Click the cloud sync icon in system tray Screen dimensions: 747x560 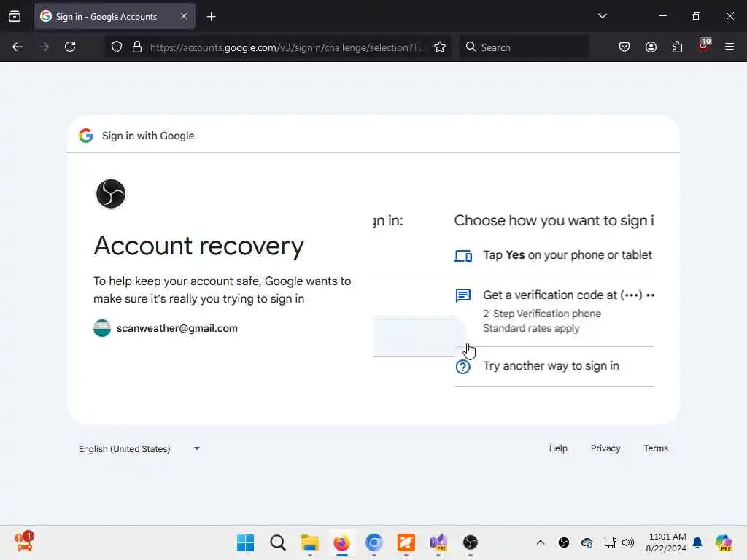pos(587,542)
